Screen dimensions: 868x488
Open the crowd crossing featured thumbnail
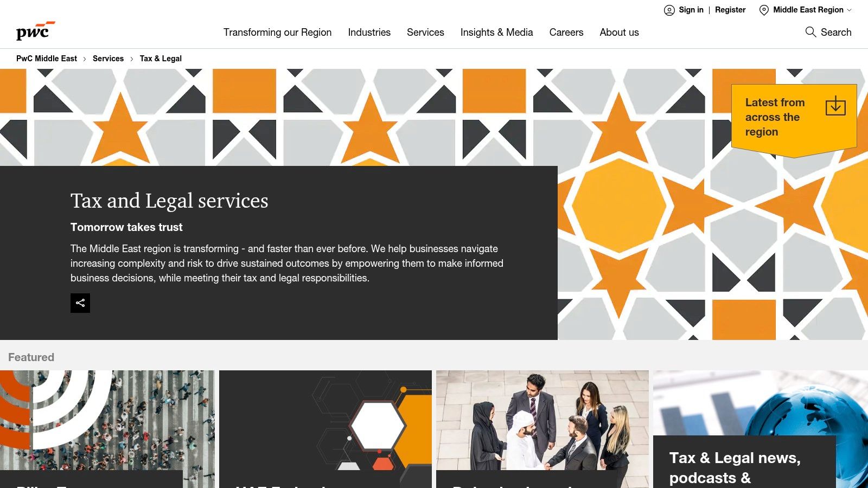pos(107,429)
